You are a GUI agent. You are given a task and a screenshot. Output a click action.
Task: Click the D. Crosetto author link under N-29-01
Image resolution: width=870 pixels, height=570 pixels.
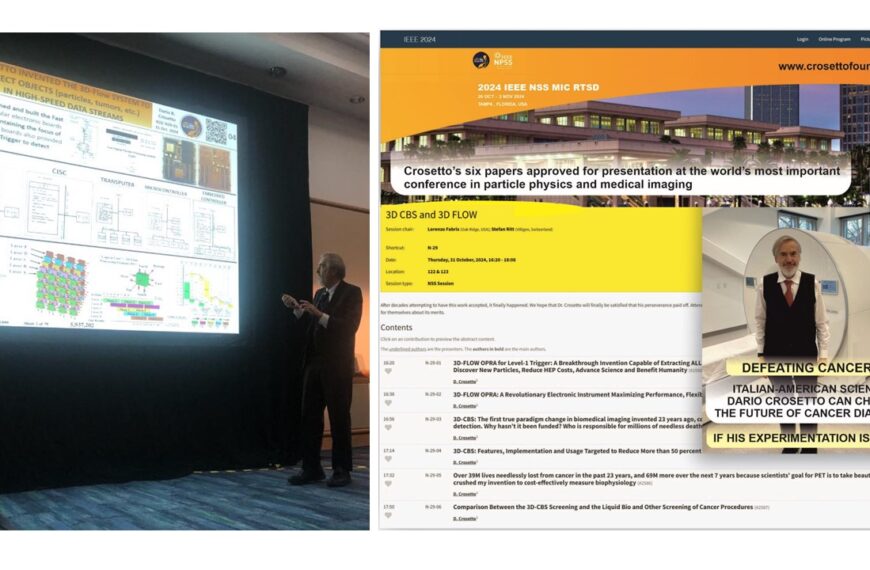tap(465, 382)
